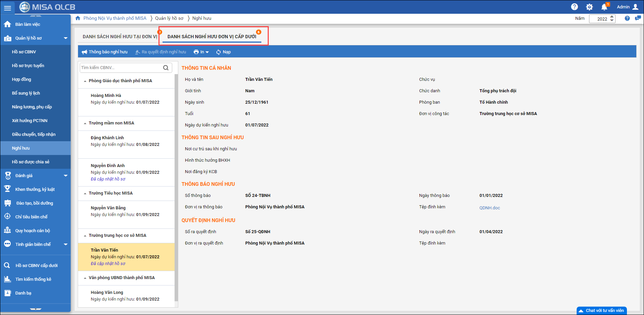The image size is (644, 315).
Task: Click the help question mark in header
Action: click(574, 7)
